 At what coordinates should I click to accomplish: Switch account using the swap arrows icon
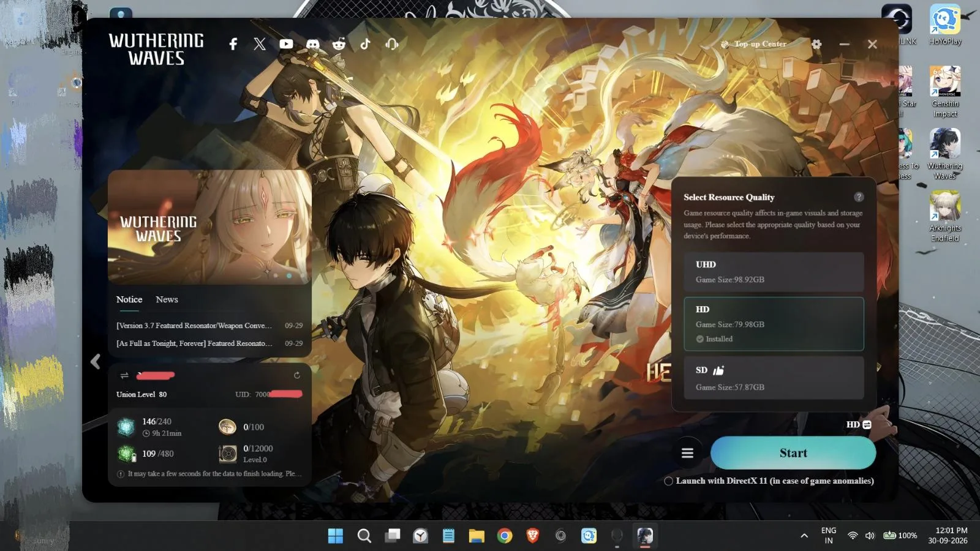point(124,375)
